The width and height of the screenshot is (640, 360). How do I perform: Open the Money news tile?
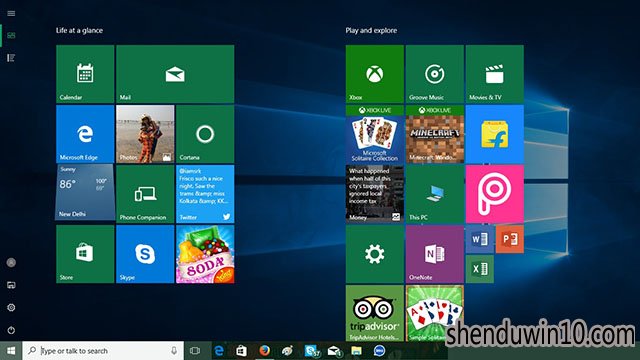(375, 194)
